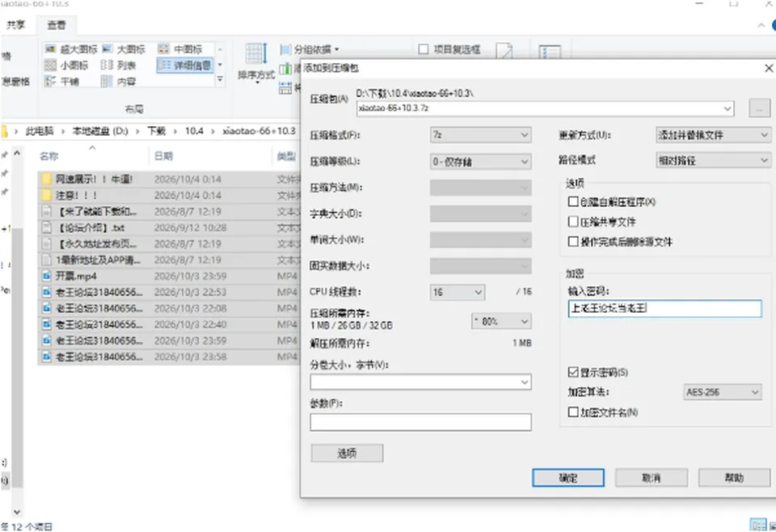Uncheck the 显示密码 checkbox

pyautogui.click(x=573, y=372)
